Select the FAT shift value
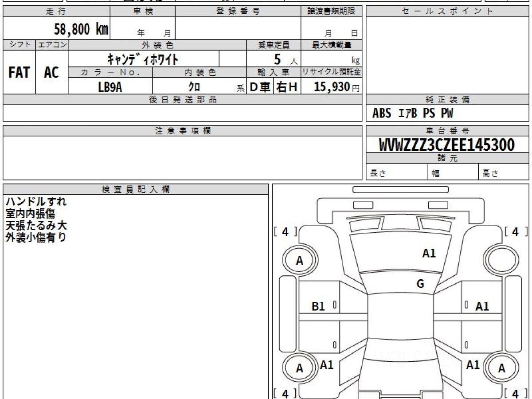This screenshot has height=399, width=532. click(x=19, y=72)
